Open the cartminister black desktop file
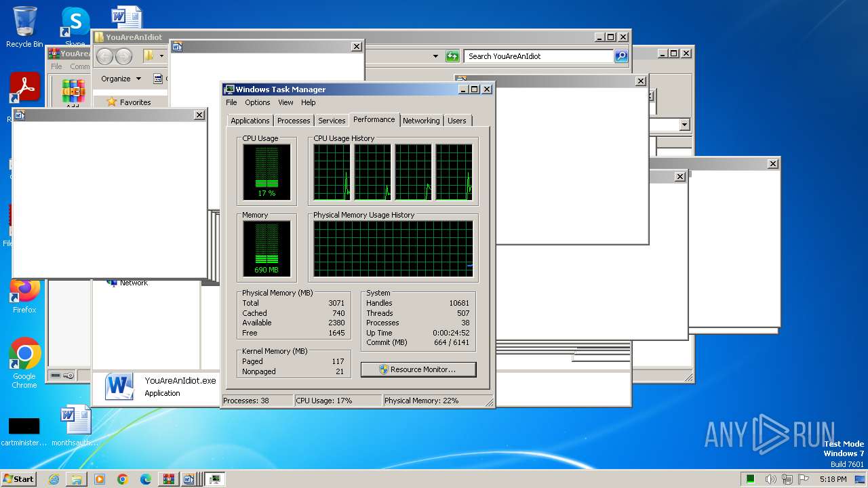The width and height of the screenshot is (868, 488). point(24,431)
